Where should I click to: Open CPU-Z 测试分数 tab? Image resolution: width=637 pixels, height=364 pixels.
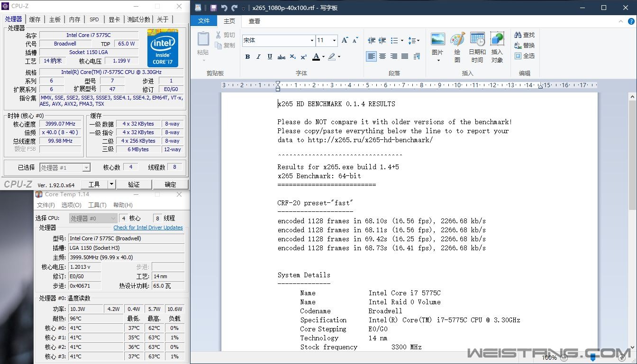(139, 19)
